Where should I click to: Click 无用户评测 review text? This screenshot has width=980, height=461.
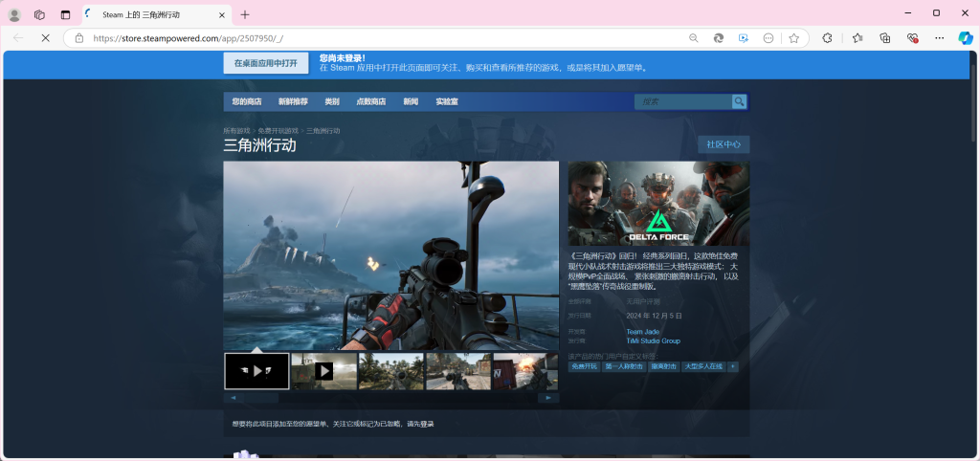point(642,301)
